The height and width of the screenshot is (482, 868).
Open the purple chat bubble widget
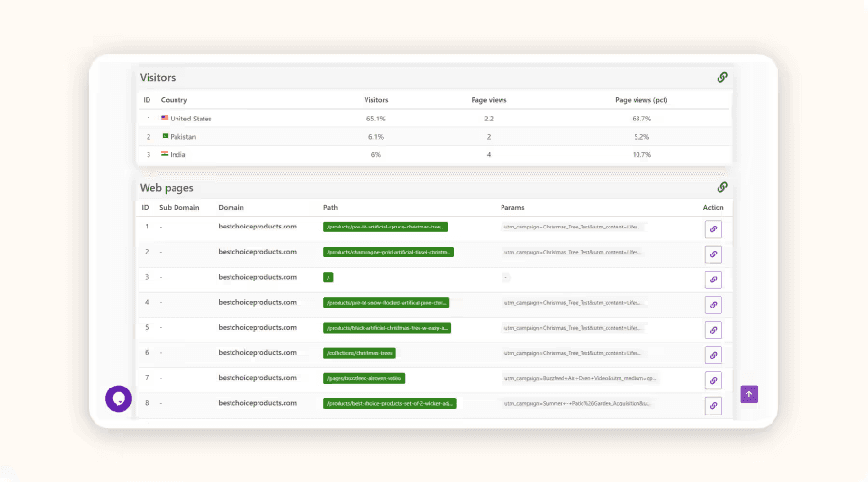tap(119, 398)
